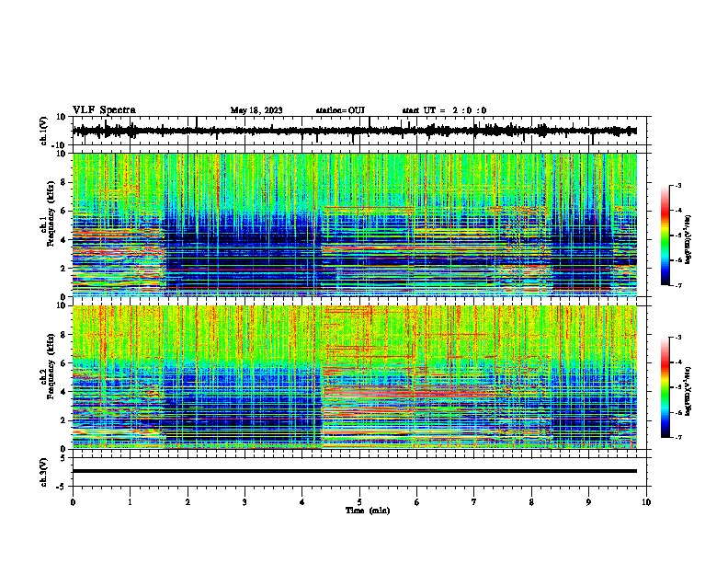Click the "5" tick of ch.3(V) axis
728x563 pixels.
point(63,458)
